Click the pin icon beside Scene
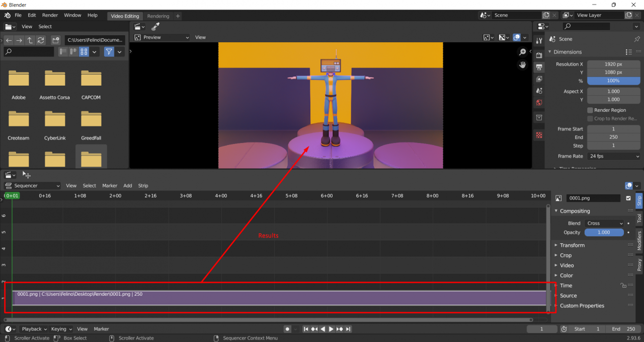Viewport: 644px width, 342px height. point(637,39)
